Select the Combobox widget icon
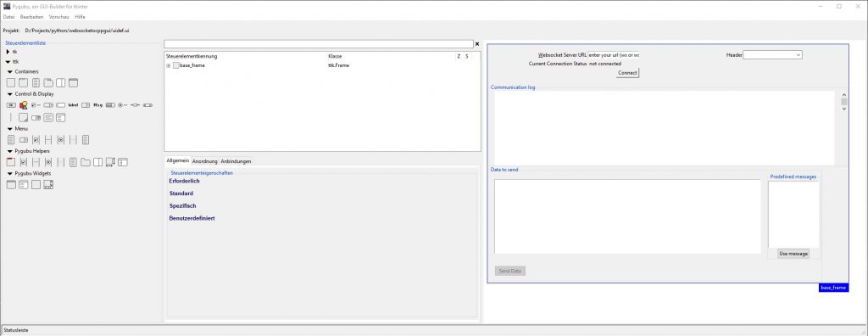The image size is (868, 336). coord(48,105)
